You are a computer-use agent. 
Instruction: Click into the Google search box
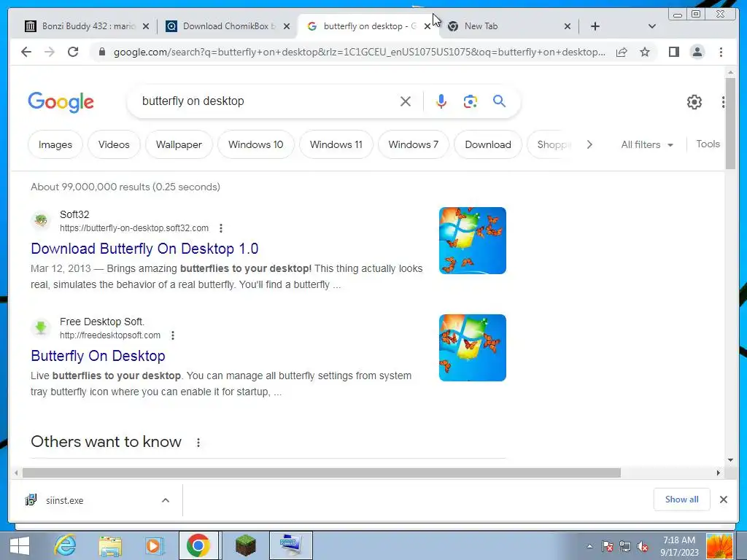[267, 101]
